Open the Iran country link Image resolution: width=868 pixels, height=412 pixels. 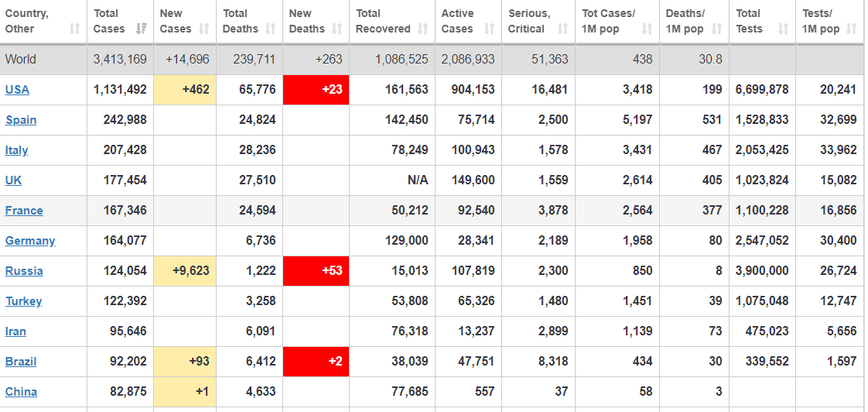point(15,331)
